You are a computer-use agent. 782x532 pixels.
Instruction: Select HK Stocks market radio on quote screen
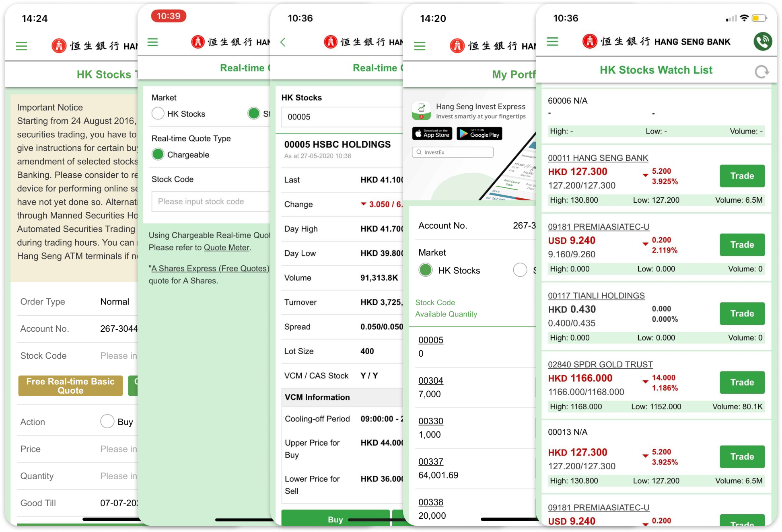158,114
